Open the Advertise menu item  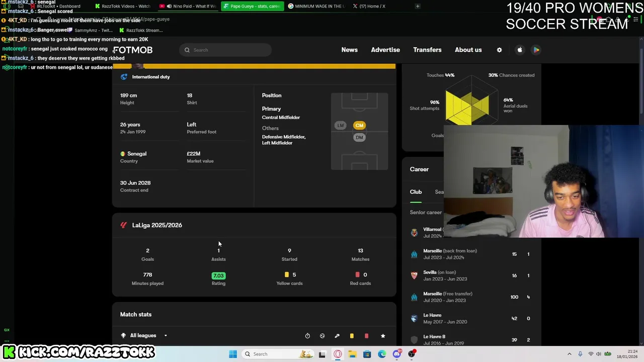pyautogui.click(x=385, y=50)
